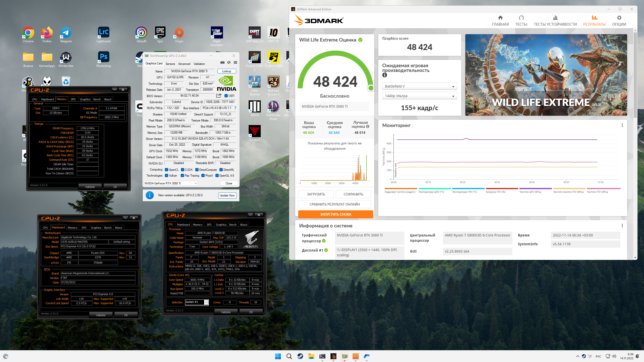The height and width of the screenshot is (362, 644).
Task: Expand the Battlefield V game dropdown
Action: click(420, 86)
